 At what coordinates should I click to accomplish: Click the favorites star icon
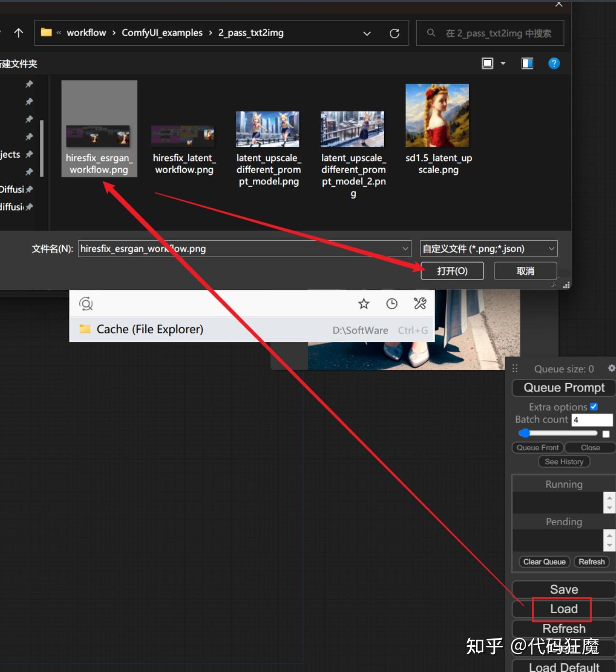364,304
